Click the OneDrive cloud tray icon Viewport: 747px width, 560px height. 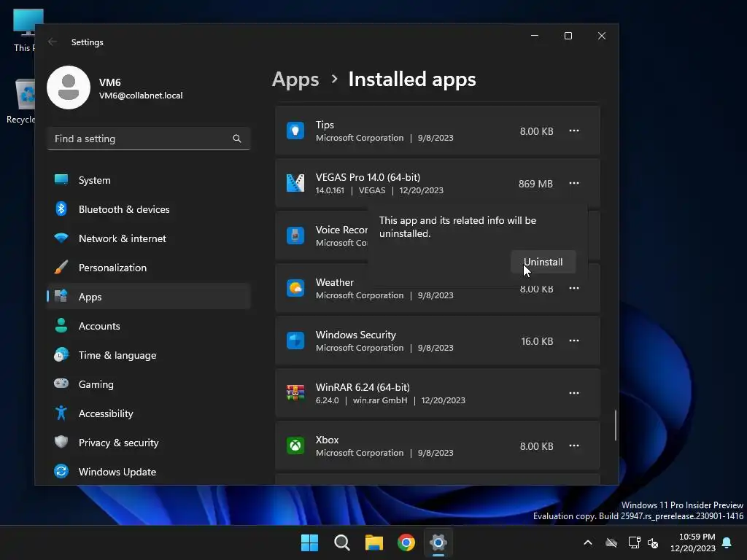coord(611,542)
